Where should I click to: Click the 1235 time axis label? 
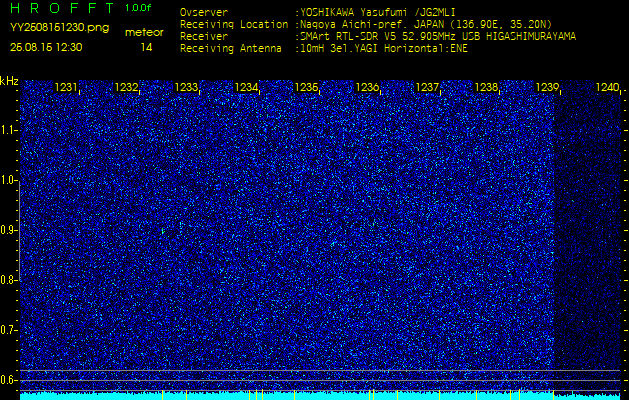(306, 87)
